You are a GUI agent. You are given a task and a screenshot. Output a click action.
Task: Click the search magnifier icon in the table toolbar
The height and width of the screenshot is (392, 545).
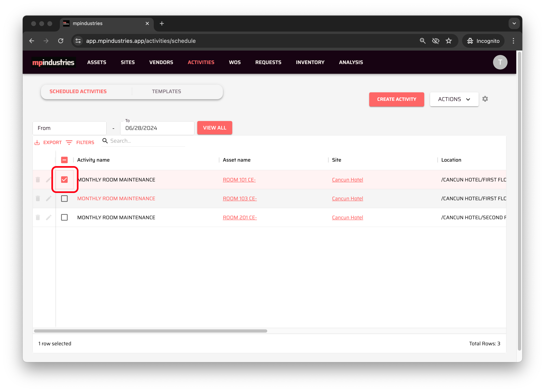(x=105, y=141)
